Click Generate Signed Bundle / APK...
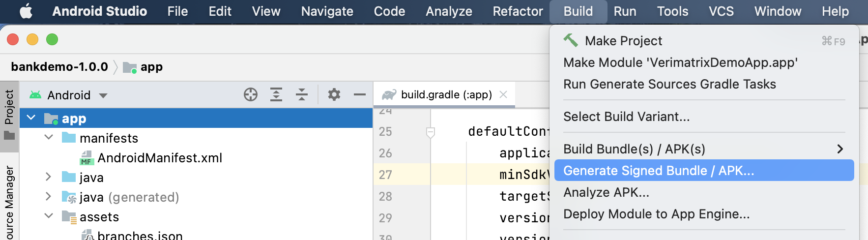 (x=704, y=171)
